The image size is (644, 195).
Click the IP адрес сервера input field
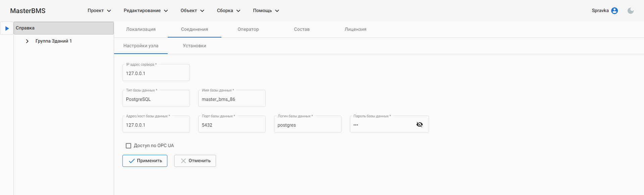(x=156, y=73)
